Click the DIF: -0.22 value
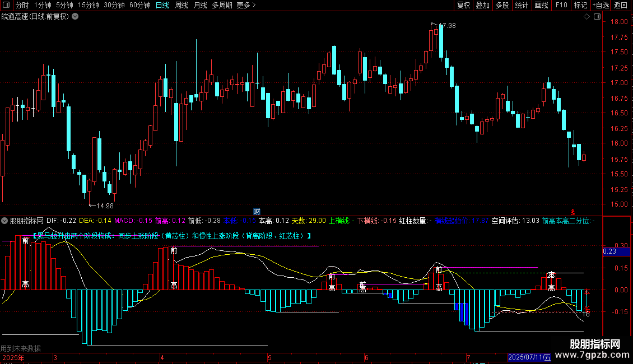Image resolution: width=633 pixels, height=364 pixels. 62,221
